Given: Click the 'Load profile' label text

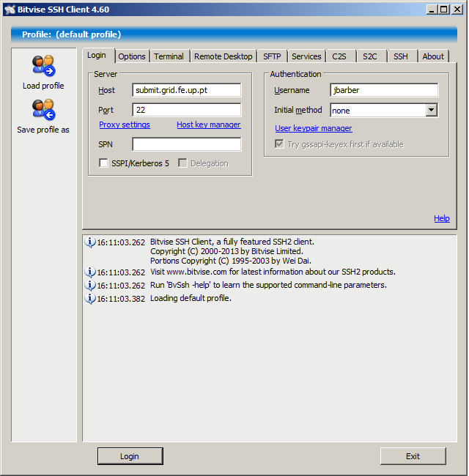Looking at the screenshot, I should tap(43, 86).
